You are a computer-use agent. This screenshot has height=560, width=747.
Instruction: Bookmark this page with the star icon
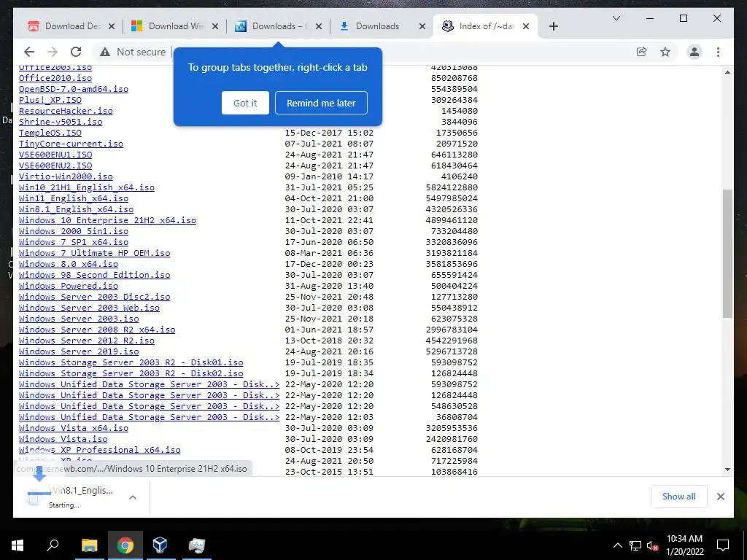click(665, 52)
